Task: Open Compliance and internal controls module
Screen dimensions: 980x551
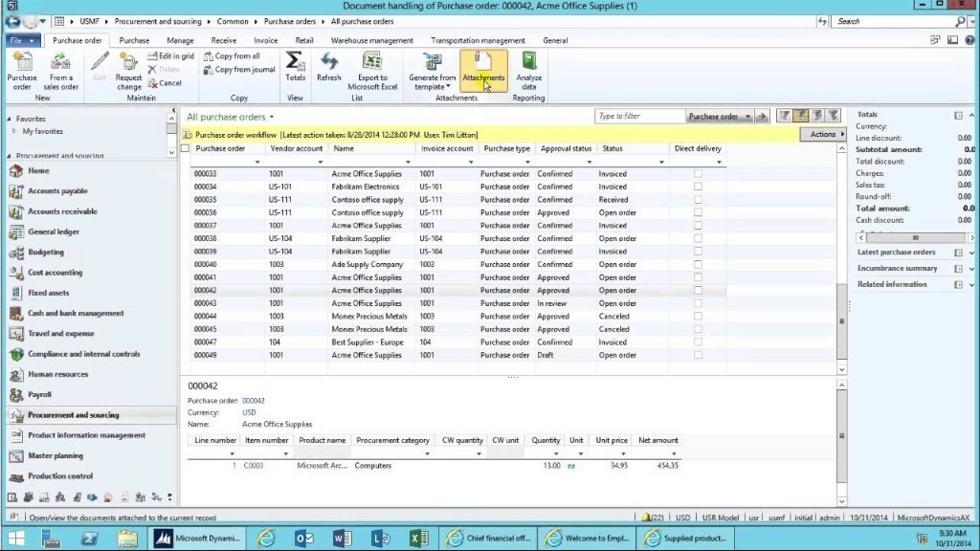Action: [x=83, y=354]
